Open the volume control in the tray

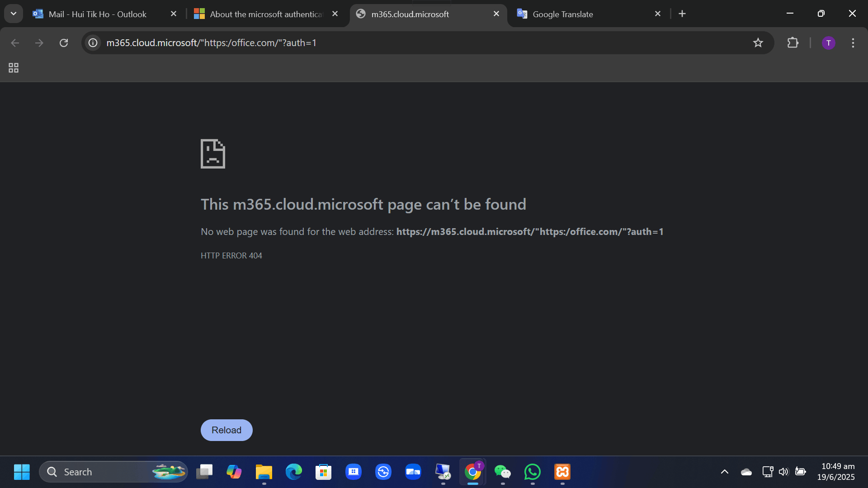pos(784,471)
